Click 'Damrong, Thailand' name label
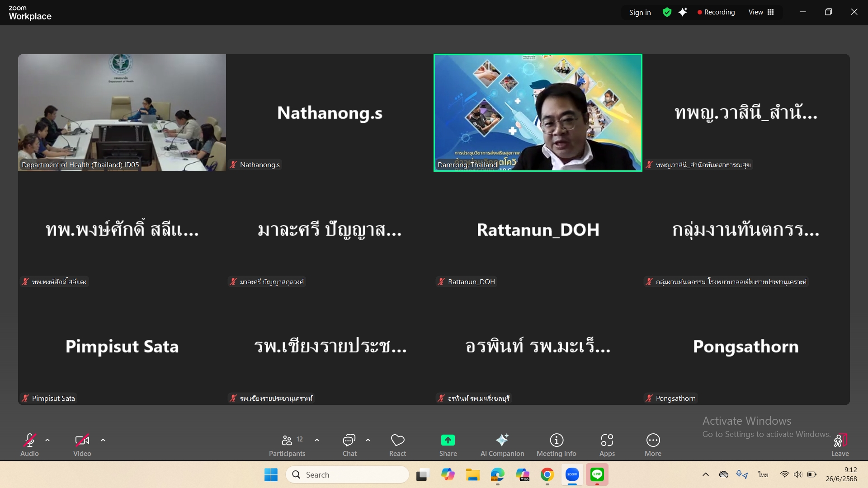The image size is (868, 488). click(x=467, y=164)
